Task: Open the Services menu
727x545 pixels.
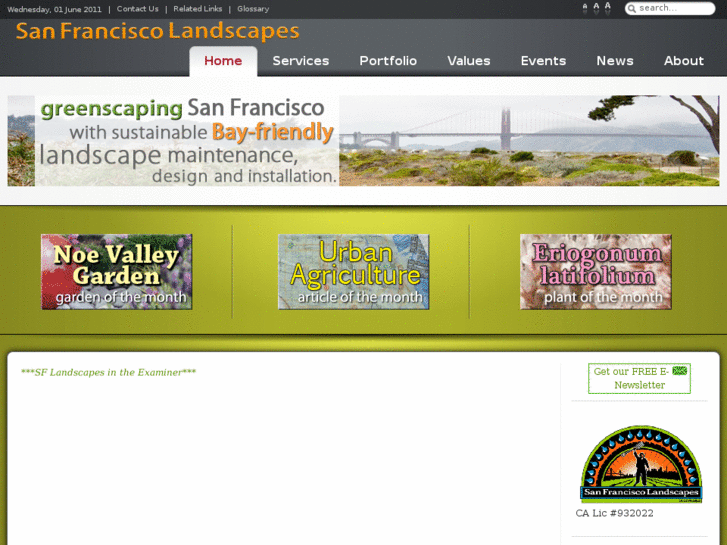Action: (x=300, y=61)
